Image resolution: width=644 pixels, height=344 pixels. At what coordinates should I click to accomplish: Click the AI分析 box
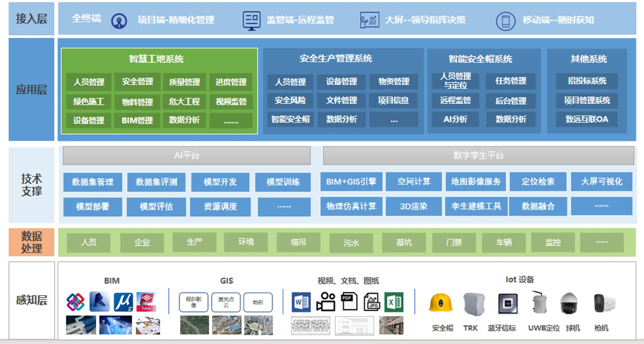tap(455, 119)
